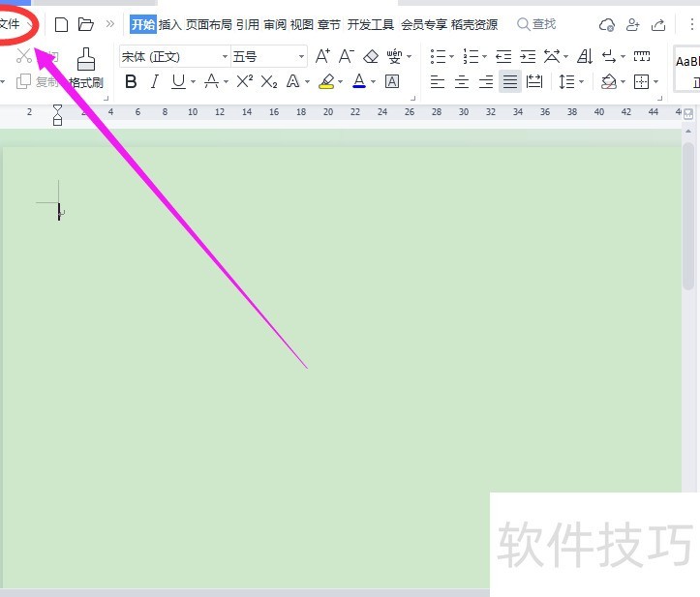
Task: Open the 页面布局 tab
Action: tap(208, 24)
